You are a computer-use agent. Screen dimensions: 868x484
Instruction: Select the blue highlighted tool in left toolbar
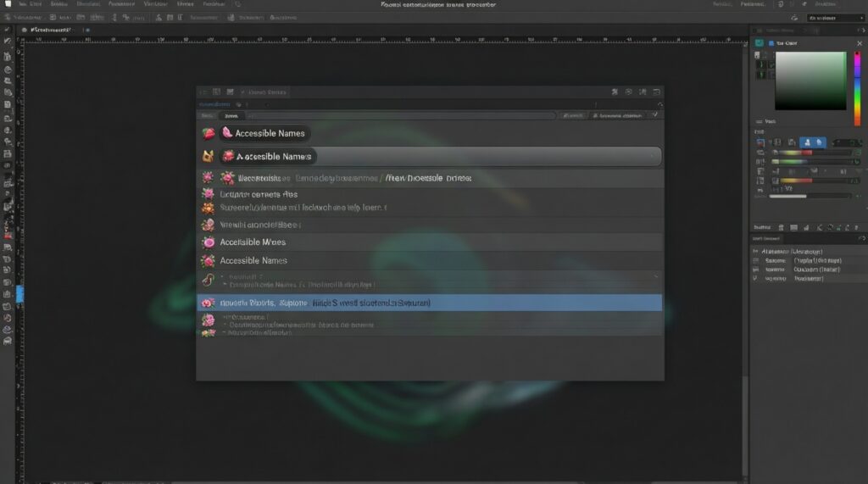point(20,293)
